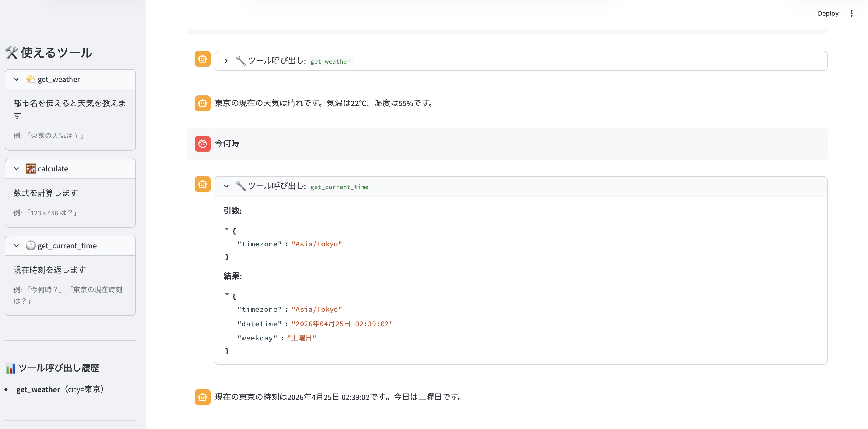The image size is (868, 429).
Task: Collapse the arguments JSON tree triangle
Action: (x=227, y=229)
